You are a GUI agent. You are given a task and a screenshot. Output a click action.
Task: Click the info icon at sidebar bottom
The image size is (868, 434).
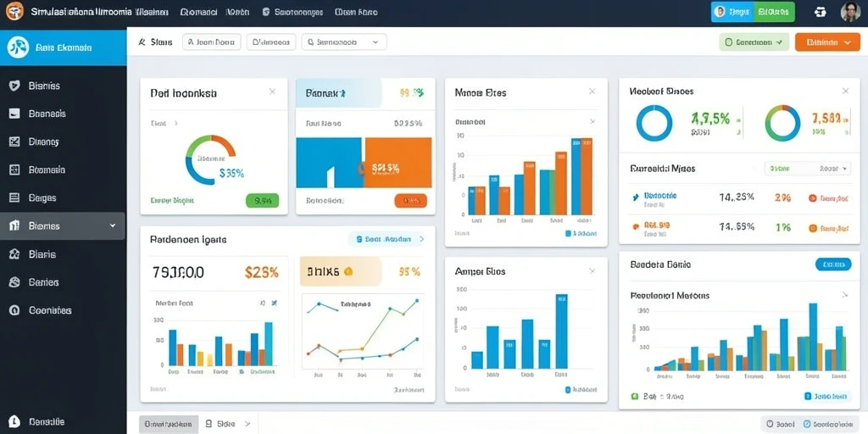click(15, 422)
